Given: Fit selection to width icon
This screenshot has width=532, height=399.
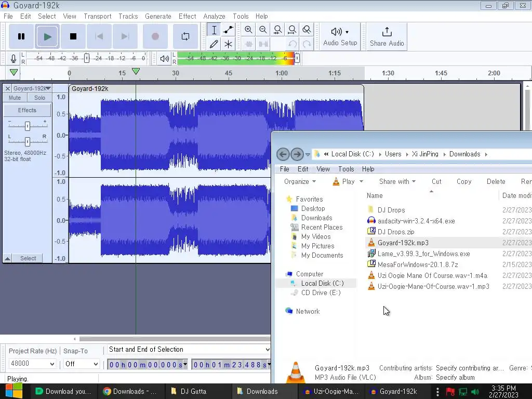Looking at the screenshot, I should 277,30.
